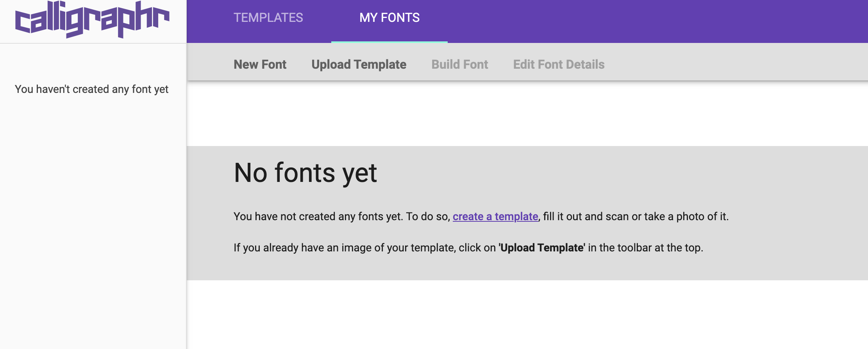Viewport: 868px width, 349px height.
Task: Select Upload Template in the toolbar
Action: [x=359, y=64]
